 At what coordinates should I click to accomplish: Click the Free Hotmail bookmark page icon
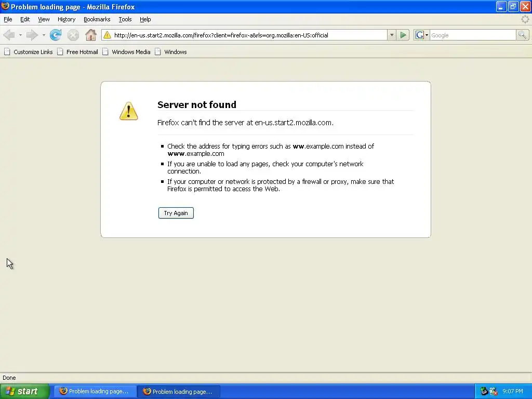tap(60, 51)
